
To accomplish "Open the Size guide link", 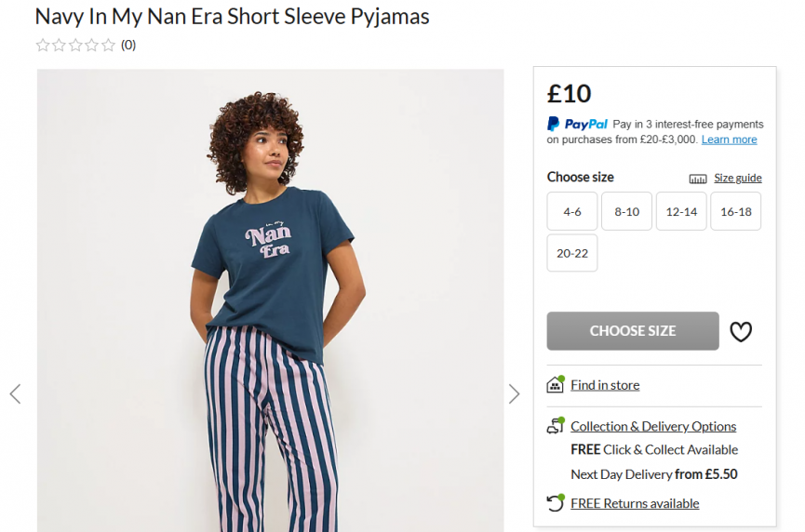I will click(x=738, y=178).
